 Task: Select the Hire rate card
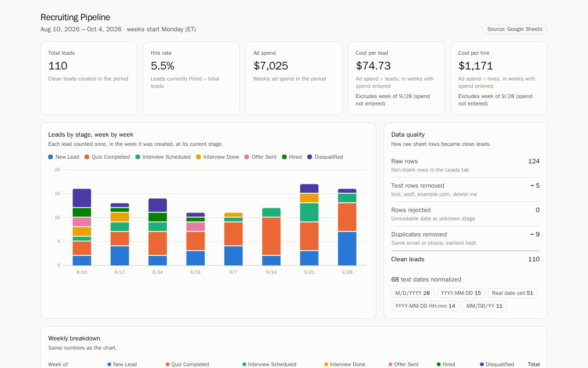191,78
